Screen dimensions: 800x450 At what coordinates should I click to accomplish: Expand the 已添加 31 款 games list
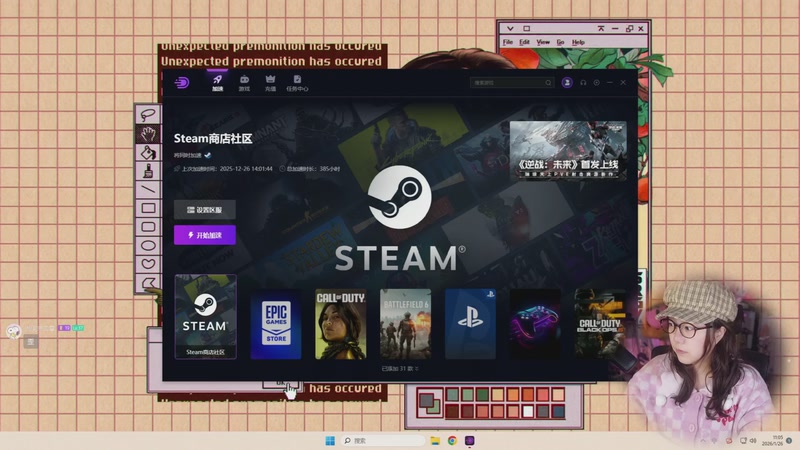[400, 368]
